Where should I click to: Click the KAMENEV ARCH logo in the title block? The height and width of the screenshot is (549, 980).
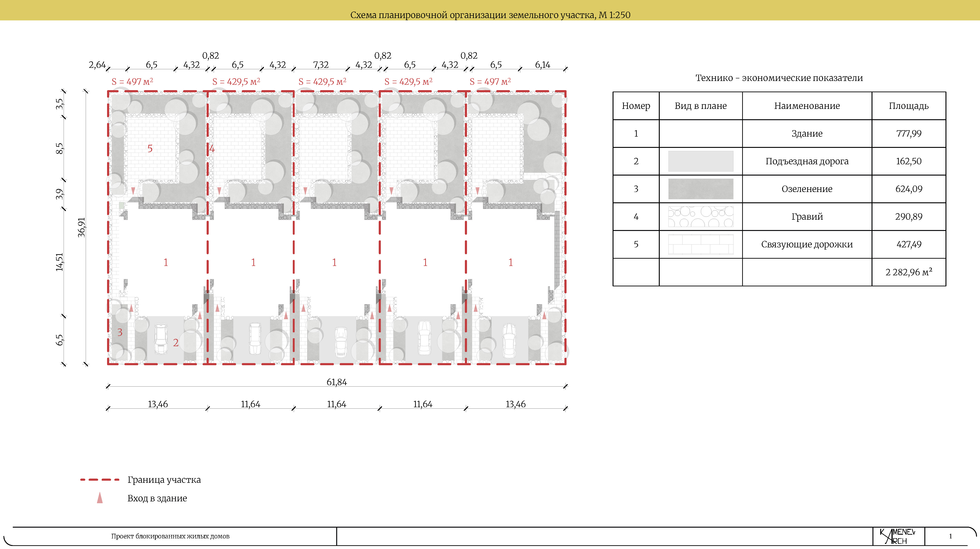(x=898, y=536)
